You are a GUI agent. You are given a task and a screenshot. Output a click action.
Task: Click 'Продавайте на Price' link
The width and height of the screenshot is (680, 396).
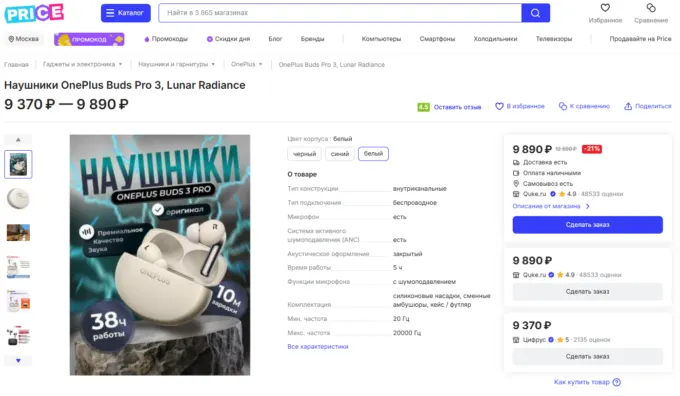[x=641, y=39]
